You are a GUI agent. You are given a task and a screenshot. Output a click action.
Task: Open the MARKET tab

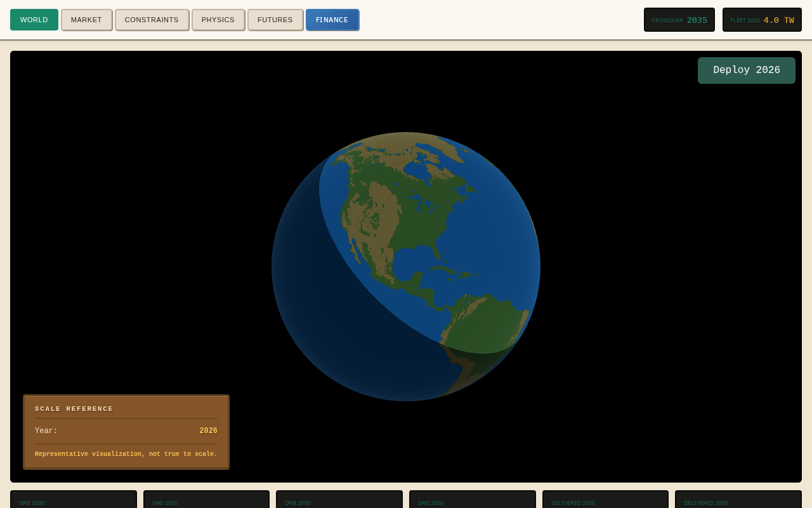(x=86, y=20)
